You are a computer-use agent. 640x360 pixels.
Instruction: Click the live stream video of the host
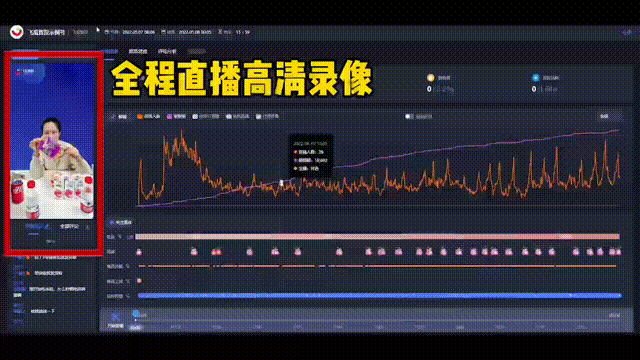[52, 141]
